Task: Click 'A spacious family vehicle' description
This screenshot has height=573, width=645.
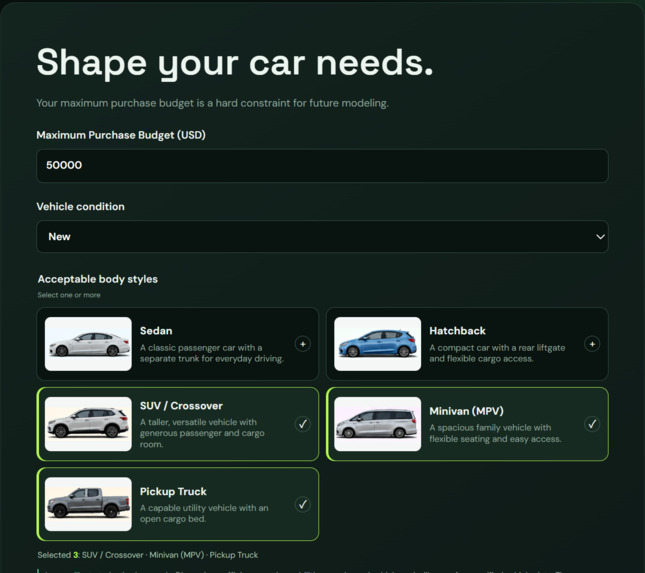Action: pyautogui.click(x=495, y=433)
